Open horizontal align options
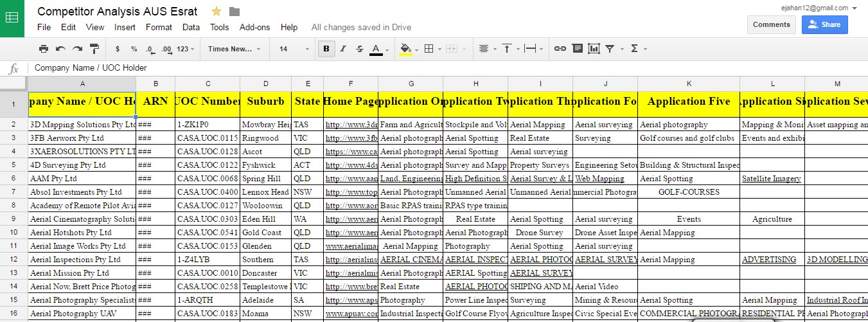 [486, 49]
